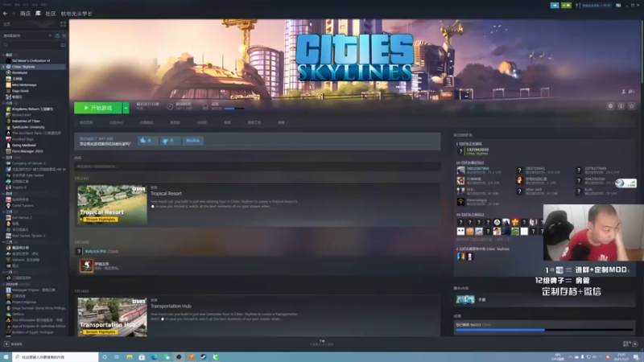This screenshot has width=644, height=362.
Task: Click the achievement unlocked icon in activity
Action: click(x=86, y=265)
